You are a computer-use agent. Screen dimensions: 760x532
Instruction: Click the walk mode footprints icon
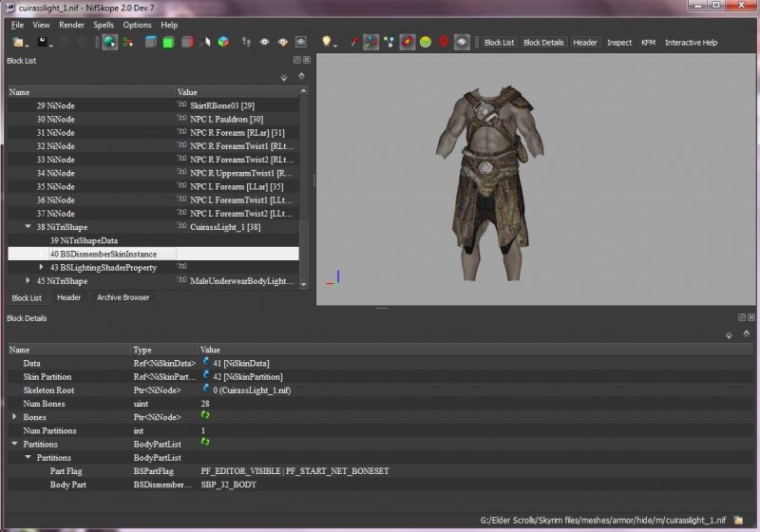click(x=246, y=42)
